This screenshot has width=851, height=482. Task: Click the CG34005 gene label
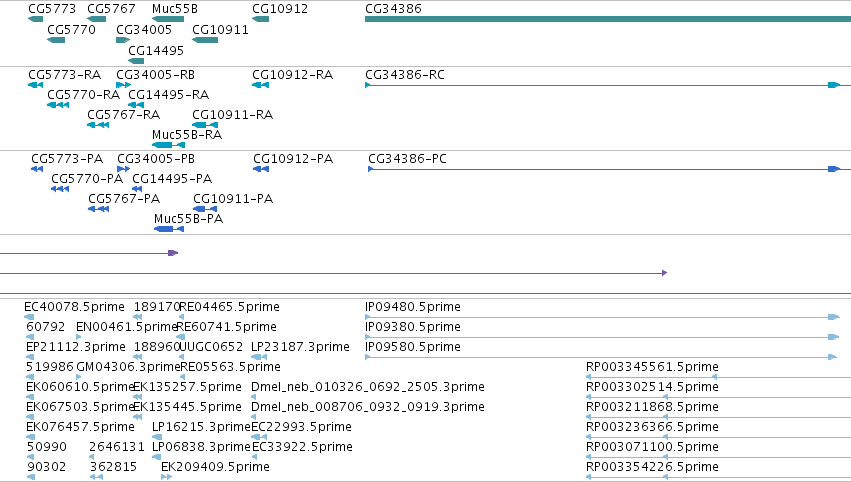pos(144,29)
